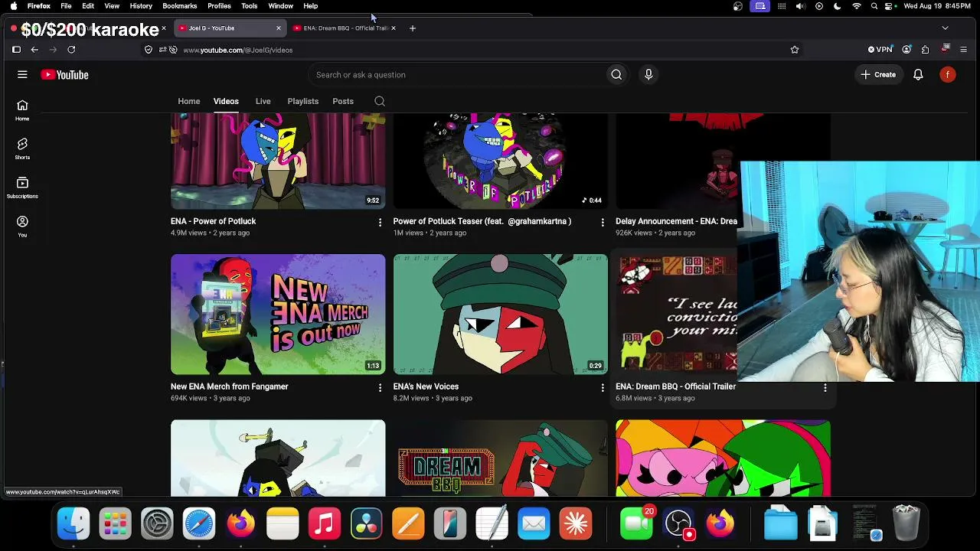Expand the list all tabs dropdown
The image size is (980, 551).
pyautogui.click(x=945, y=28)
